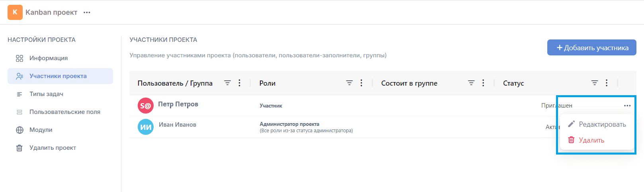The width and height of the screenshot is (644, 192).
Task: Filter the Роли column
Action: (349, 83)
